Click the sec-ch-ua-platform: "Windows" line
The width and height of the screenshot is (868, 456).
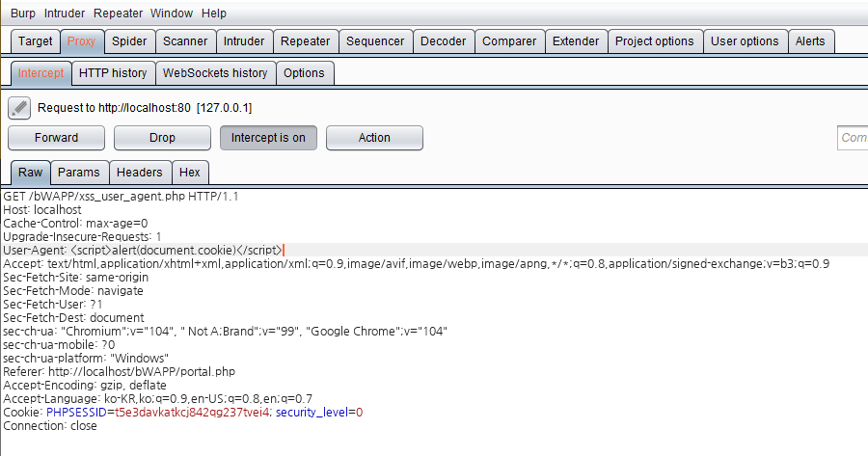click(86, 358)
